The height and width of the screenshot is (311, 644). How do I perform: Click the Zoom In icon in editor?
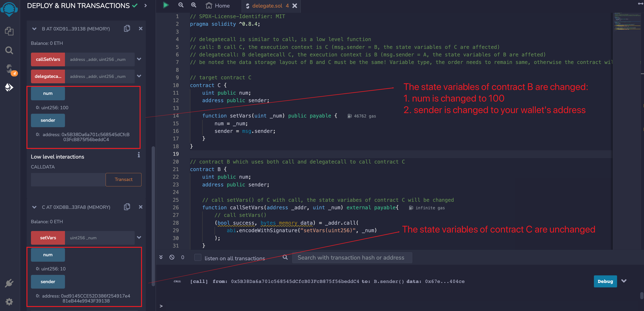[x=193, y=5]
